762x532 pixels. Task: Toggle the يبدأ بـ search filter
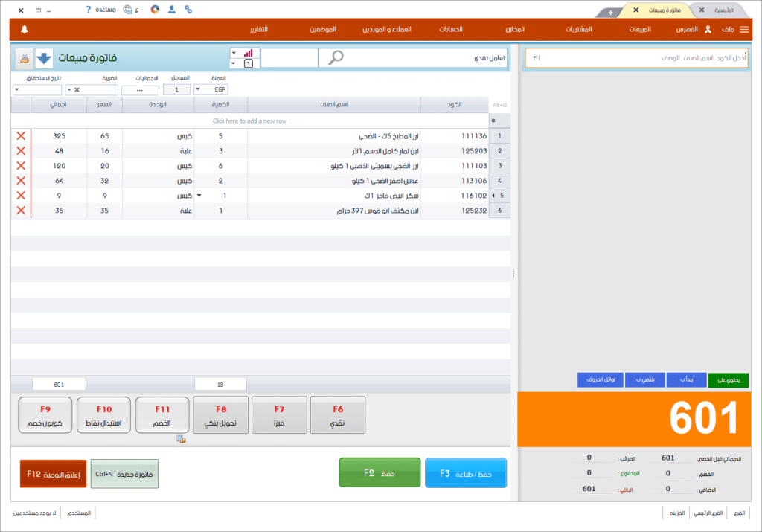click(x=685, y=379)
